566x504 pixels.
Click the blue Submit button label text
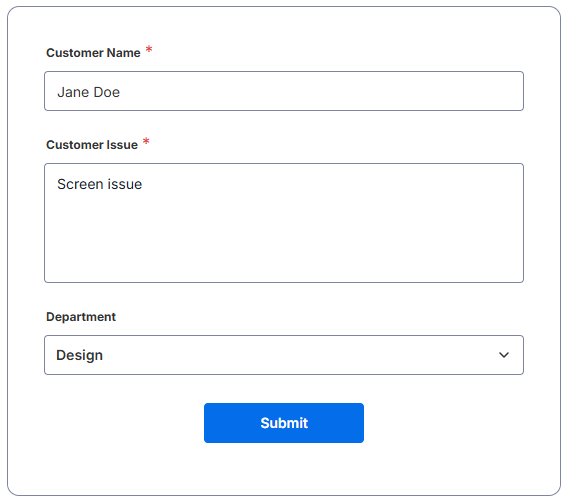tap(284, 423)
